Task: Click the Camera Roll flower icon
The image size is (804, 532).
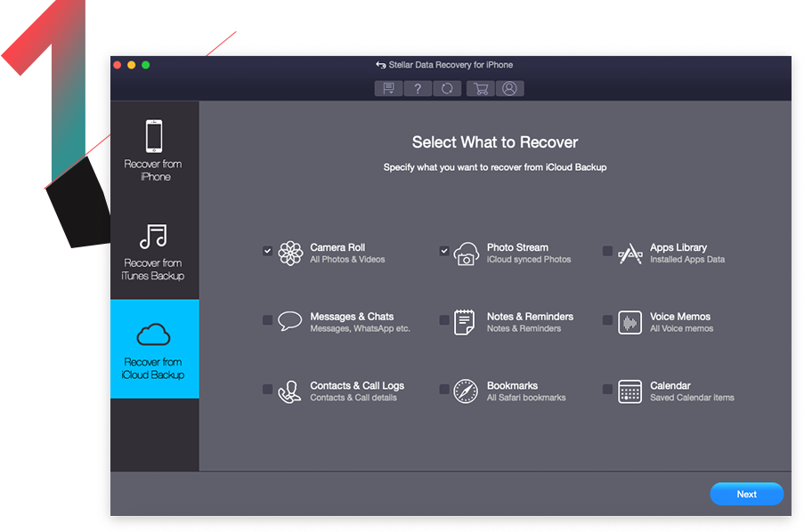Action: 290,254
